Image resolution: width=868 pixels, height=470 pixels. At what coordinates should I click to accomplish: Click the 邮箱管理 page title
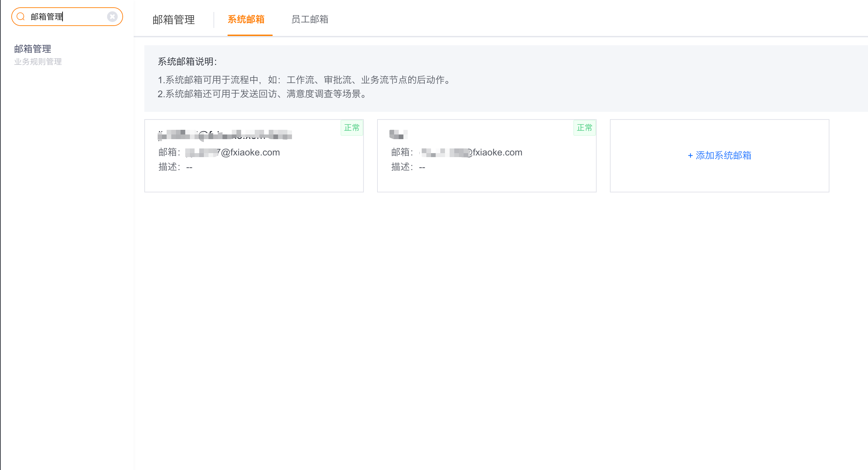[x=174, y=20]
